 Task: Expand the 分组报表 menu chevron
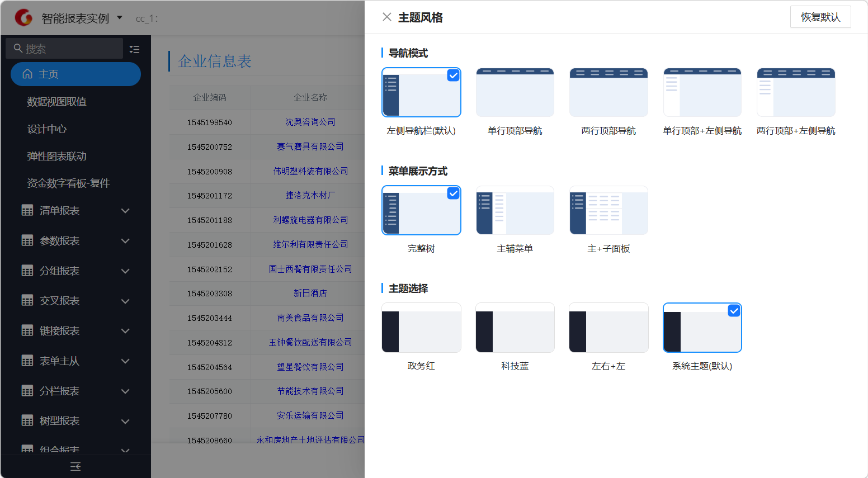click(x=125, y=271)
